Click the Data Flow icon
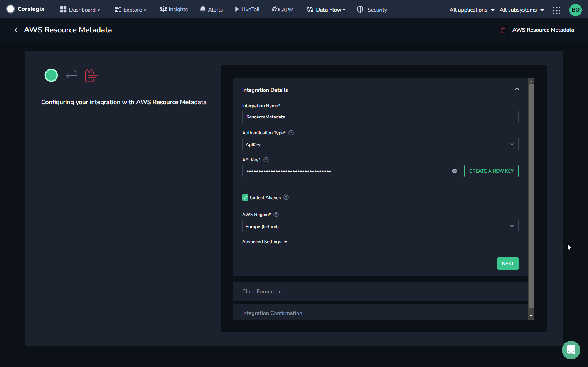588x367 pixels. (x=310, y=9)
